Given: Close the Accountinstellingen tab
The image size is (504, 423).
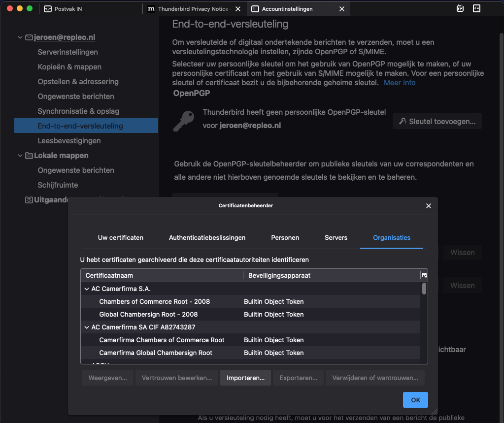Looking at the screenshot, I should (x=342, y=9).
